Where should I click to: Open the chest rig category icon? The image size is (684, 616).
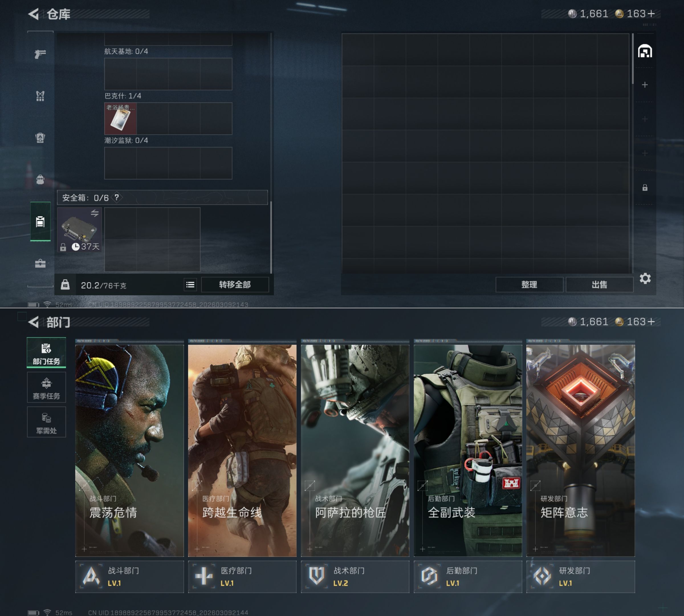(x=40, y=96)
